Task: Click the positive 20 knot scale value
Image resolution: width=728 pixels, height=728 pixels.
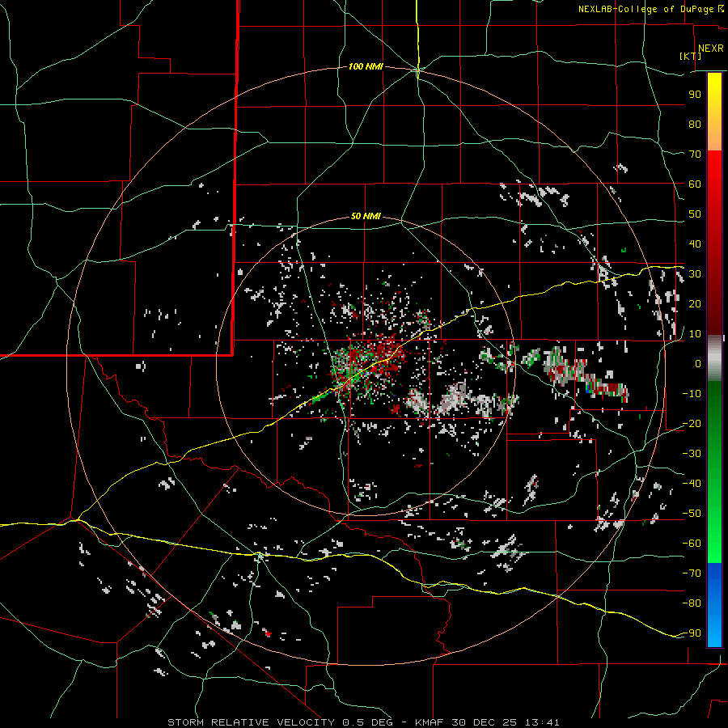Action: point(695,303)
